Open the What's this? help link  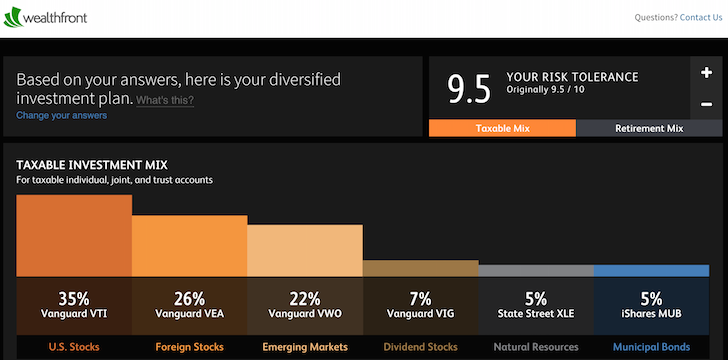(x=165, y=100)
